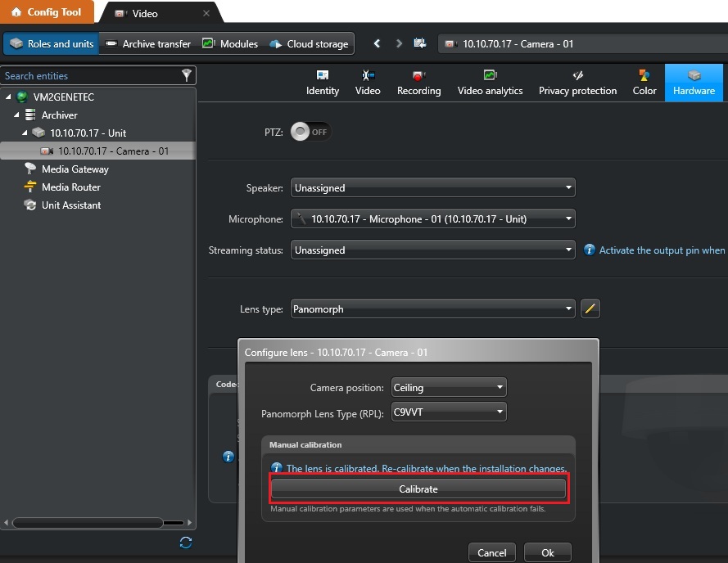Go back with the left arrow
The image size is (728, 563).
377,43
